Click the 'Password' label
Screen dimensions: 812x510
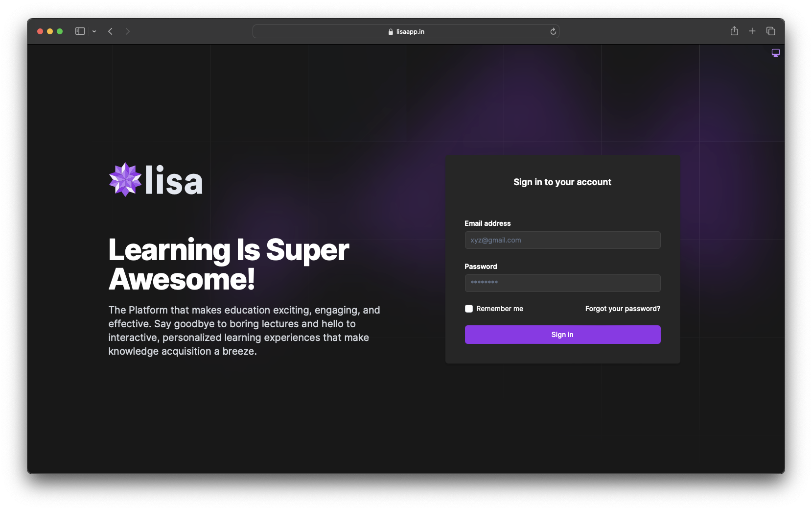coord(481,267)
